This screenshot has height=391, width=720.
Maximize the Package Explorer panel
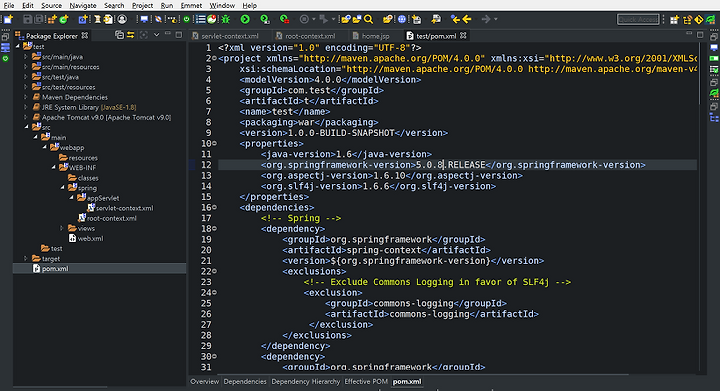(179, 34)
